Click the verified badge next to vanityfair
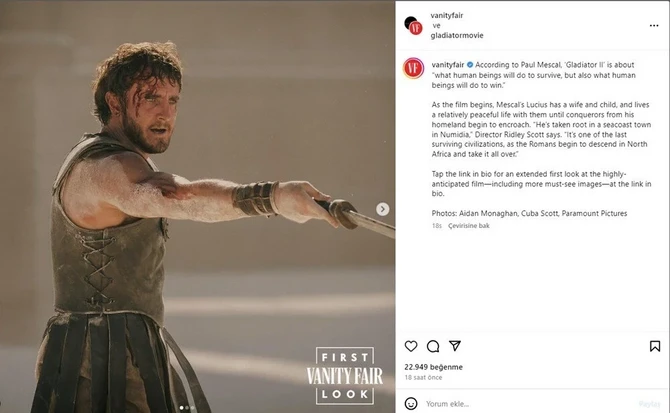 coord(470,65)
